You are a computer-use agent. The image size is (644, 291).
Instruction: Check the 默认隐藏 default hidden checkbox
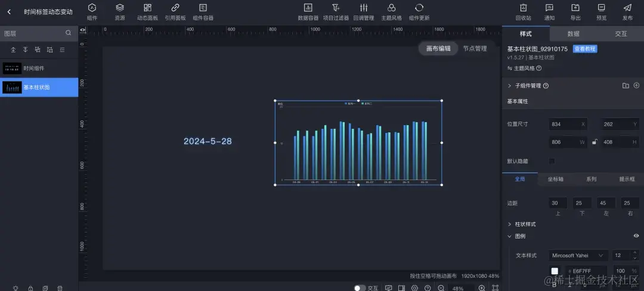tap(552, 161)
